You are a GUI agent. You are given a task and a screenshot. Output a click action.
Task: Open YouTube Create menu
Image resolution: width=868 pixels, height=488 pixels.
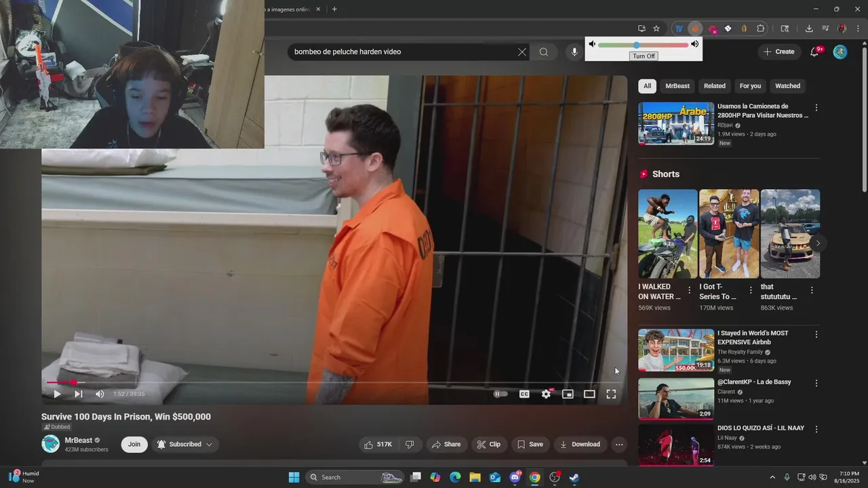(778, 52)
